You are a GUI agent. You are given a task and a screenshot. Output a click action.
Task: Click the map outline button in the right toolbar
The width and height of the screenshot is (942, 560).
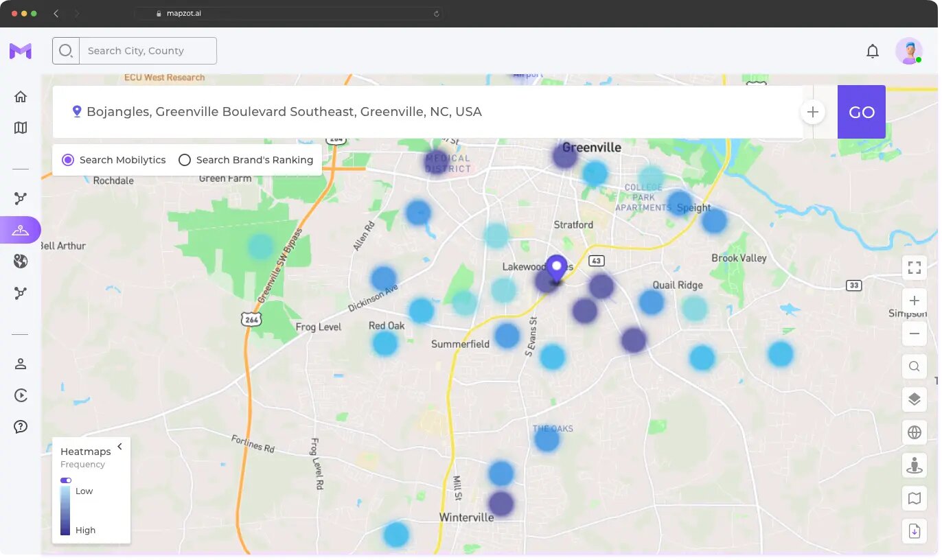coord(915,498)
